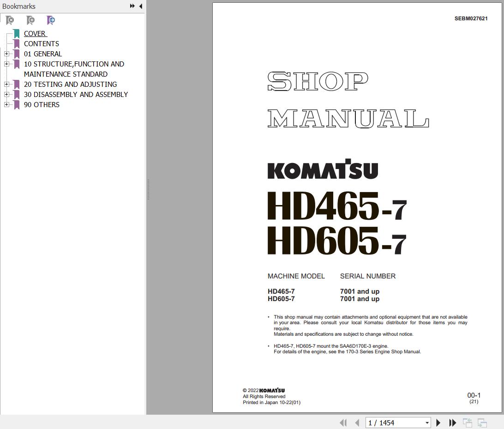Expand the 01 GENERAL bookmark
The image size is (504, 429).
[x=6, y=54]
